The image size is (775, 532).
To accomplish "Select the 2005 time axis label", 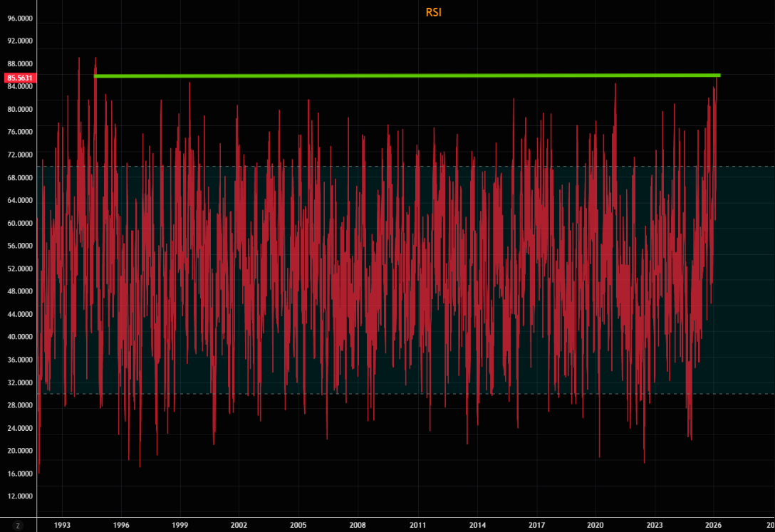I will point(298,526).
